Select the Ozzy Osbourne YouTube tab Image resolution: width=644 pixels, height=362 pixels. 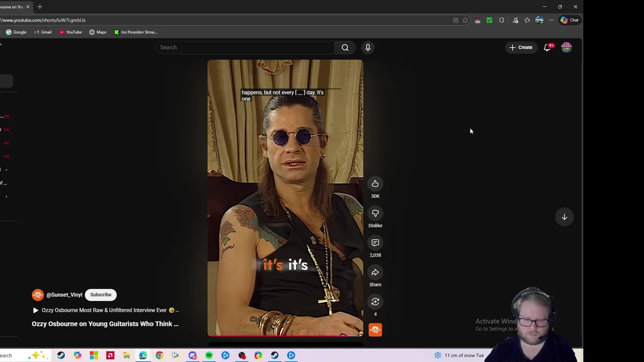pos(13,7)
